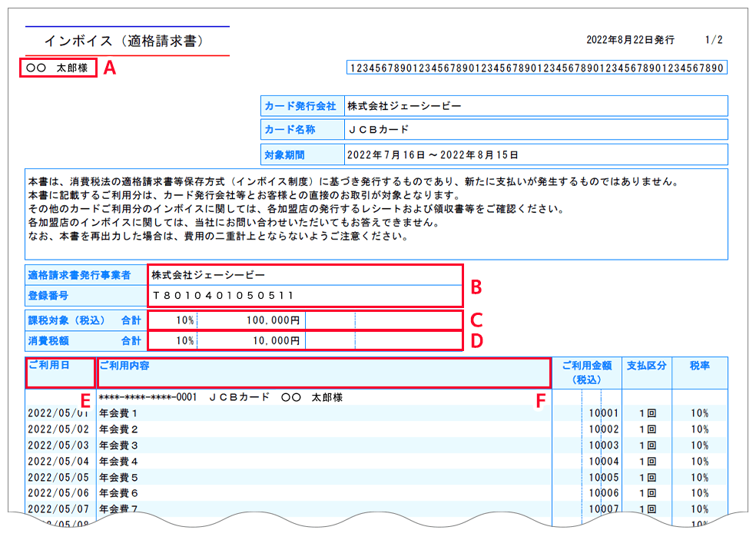Viewport: 756px width, 550px height.
Task: Select 10% in the 消費税額 row
Action: [185, 341]
